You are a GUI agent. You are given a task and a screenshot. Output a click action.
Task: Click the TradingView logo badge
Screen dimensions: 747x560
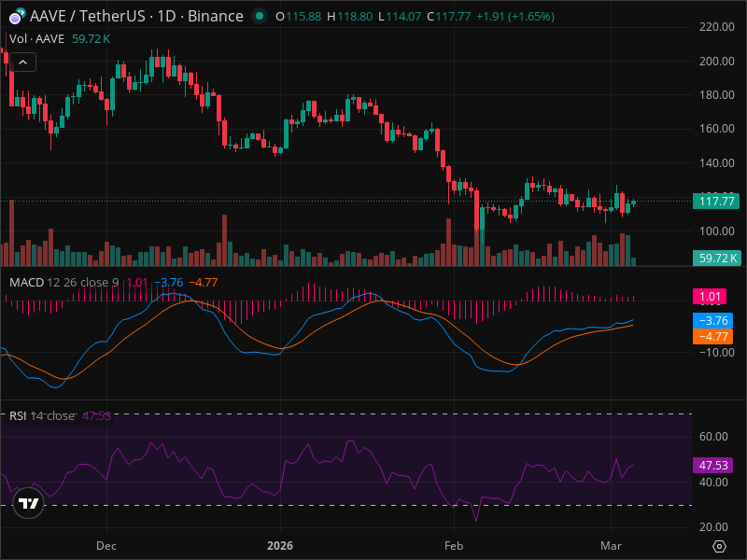tap(29, 504)
